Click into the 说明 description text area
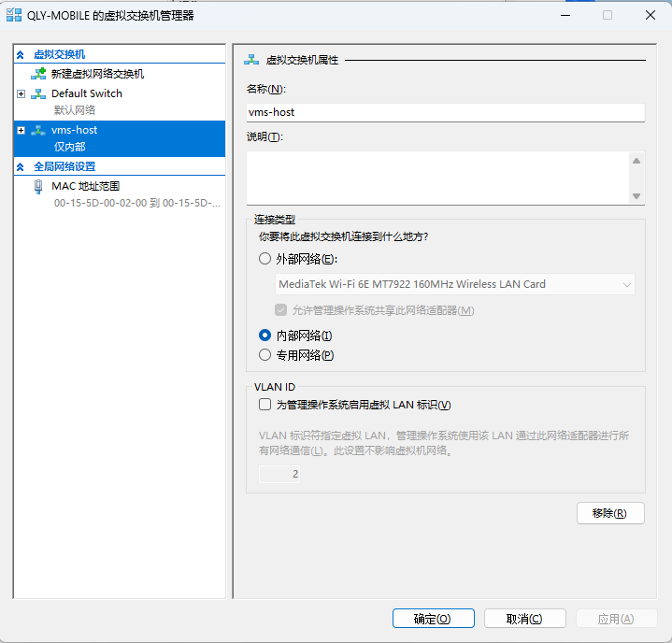672x643 pixels. click(437, 178)
